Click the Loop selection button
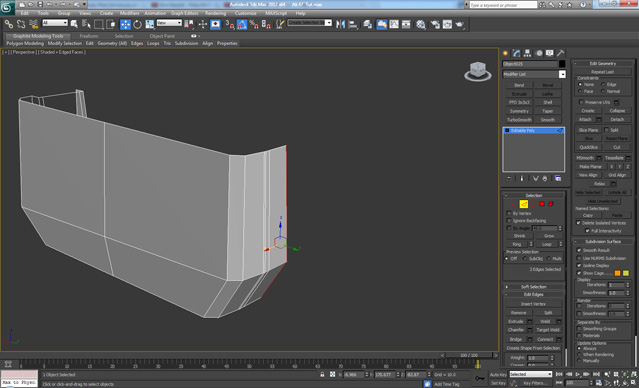Screen dimensions: 639x388 pyautogui.click(x=546, y=244)
